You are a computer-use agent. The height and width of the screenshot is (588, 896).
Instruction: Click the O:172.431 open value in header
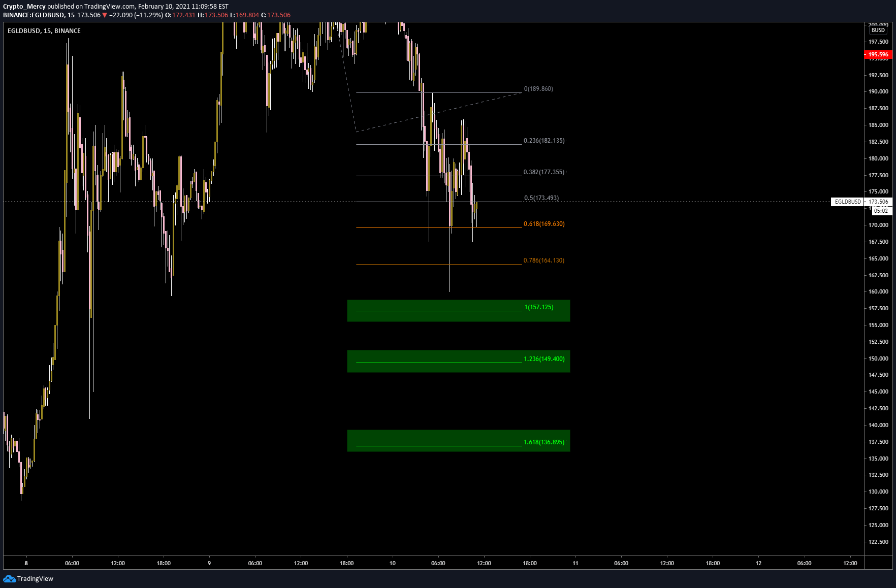(180, 15)
